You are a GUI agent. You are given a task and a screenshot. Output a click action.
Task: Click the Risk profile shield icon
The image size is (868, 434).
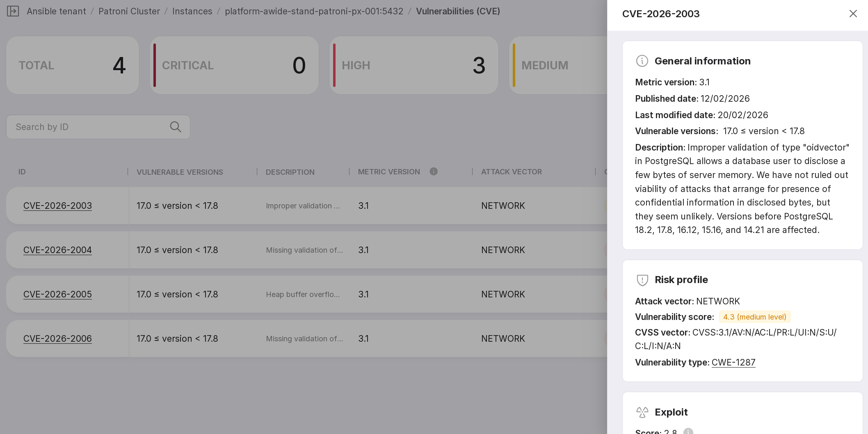coord(642,280)
